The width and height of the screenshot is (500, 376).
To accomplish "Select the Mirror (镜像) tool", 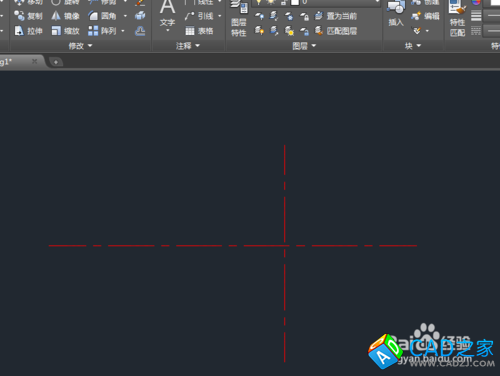I will tap(65, 16).
